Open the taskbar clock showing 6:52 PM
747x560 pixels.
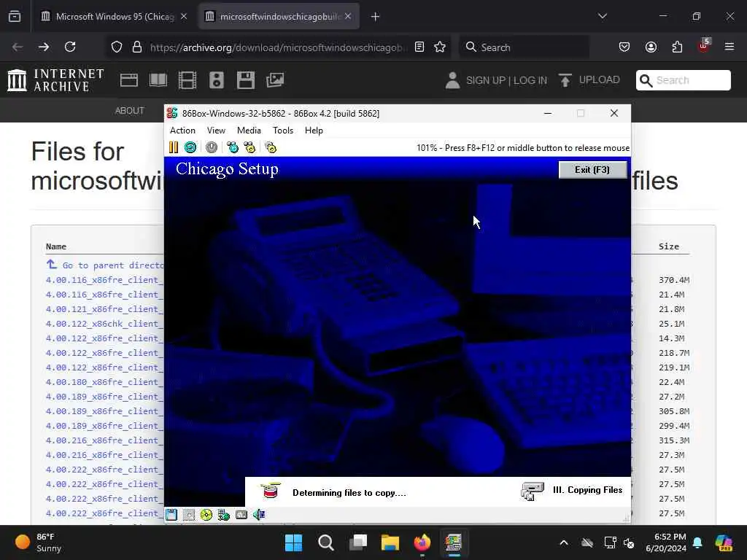pyautogui.click(x=666, y=542)
